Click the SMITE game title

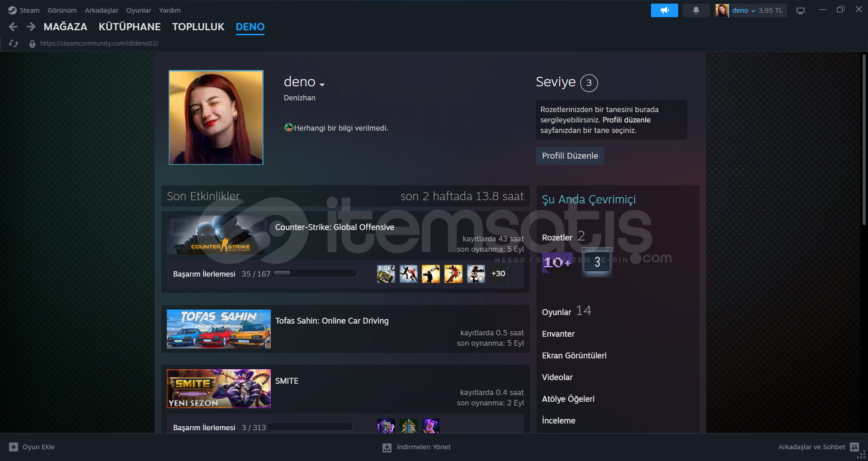pyautogui.click(x=287, y=381)
